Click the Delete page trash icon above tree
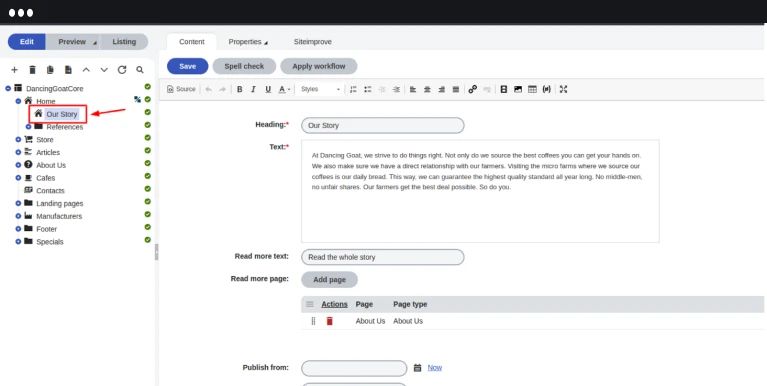The image size is (767, 386). click(x=32, y=70)
